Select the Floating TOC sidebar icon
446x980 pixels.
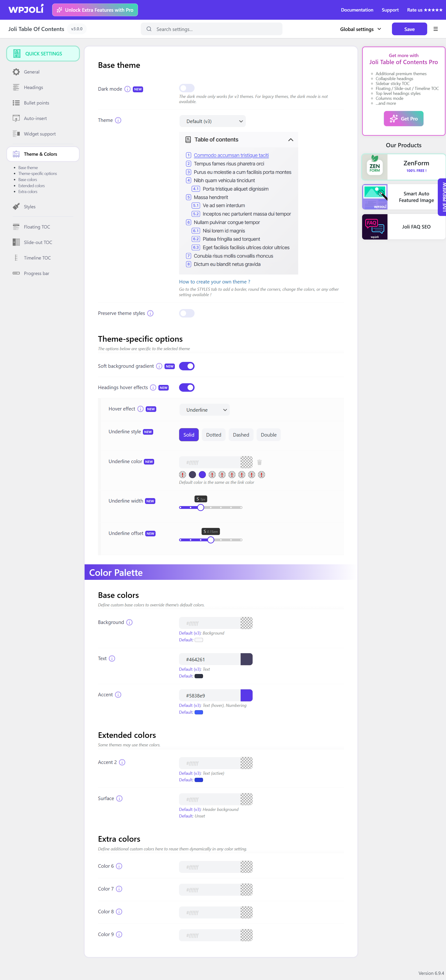pyautogui.click(x=16, y=226)
